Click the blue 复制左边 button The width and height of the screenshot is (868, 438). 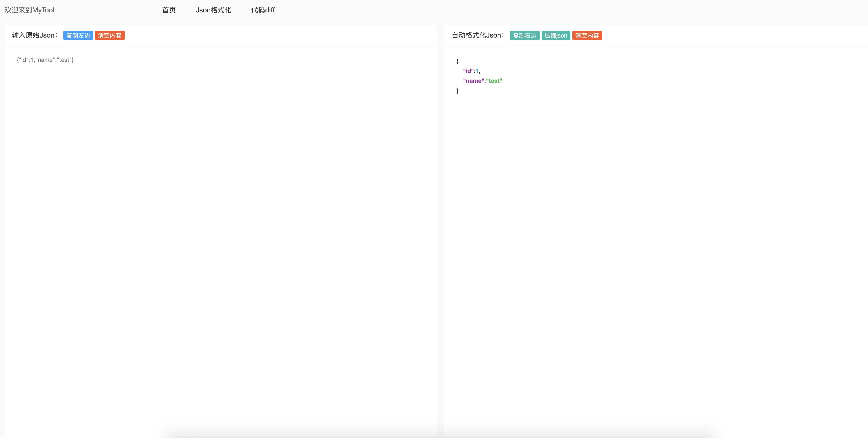point(78,35)
